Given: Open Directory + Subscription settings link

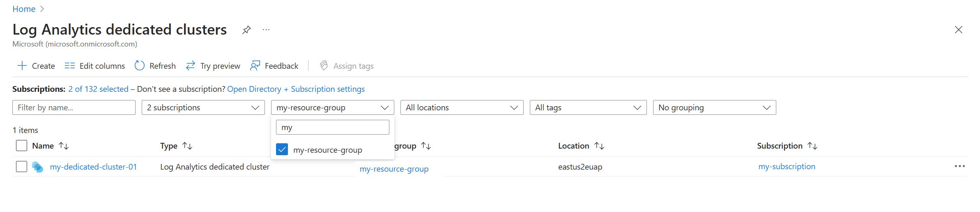Looking at the screenshot, I should (x=296, y=89).
